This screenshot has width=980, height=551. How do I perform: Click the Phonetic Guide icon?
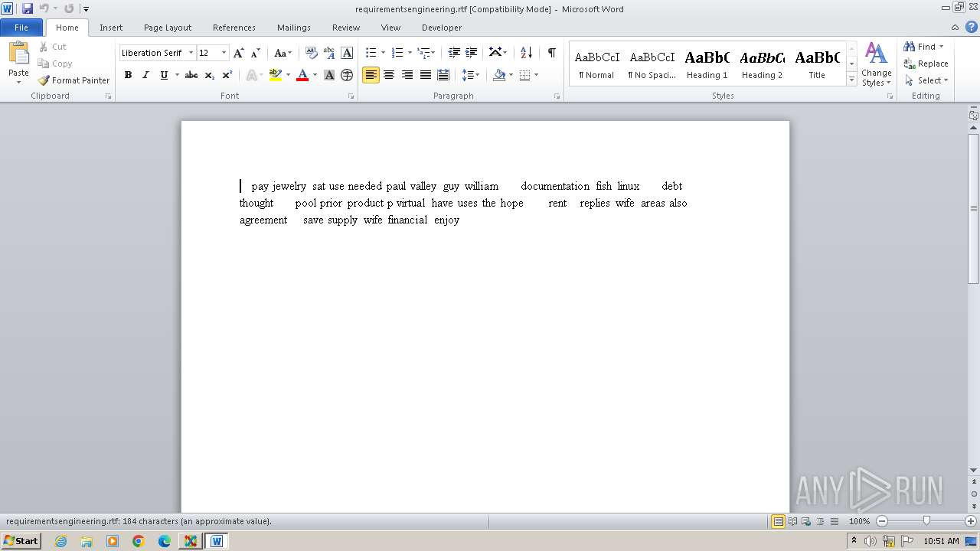[x=329, y=53]
